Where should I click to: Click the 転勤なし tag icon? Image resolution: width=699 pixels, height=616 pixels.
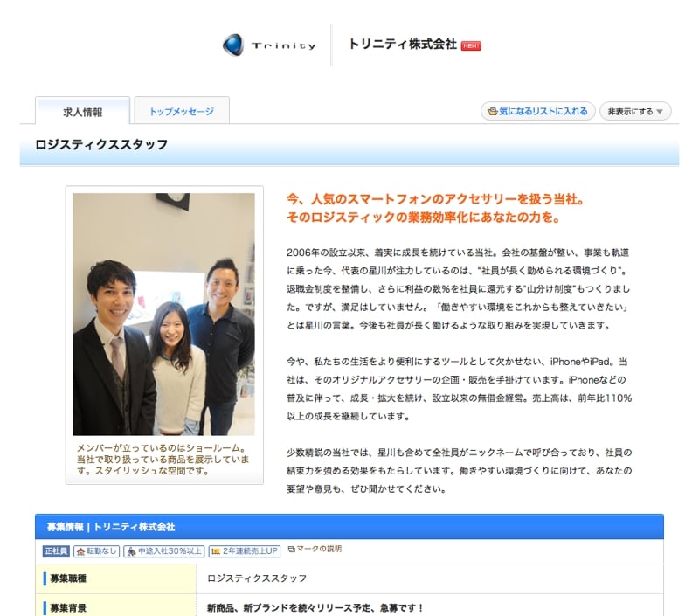pyautogui.click(x=80, y=551)
